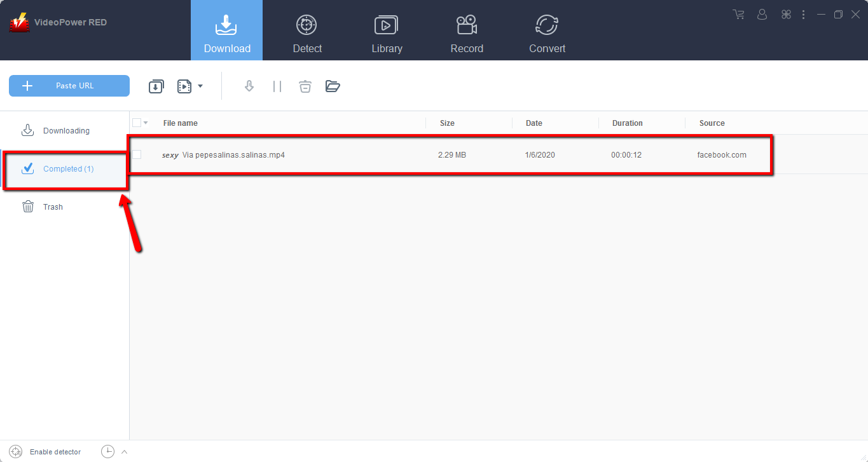Click the batch download icon on toolbar
The image size is (868, 462).
pos(156,86)
